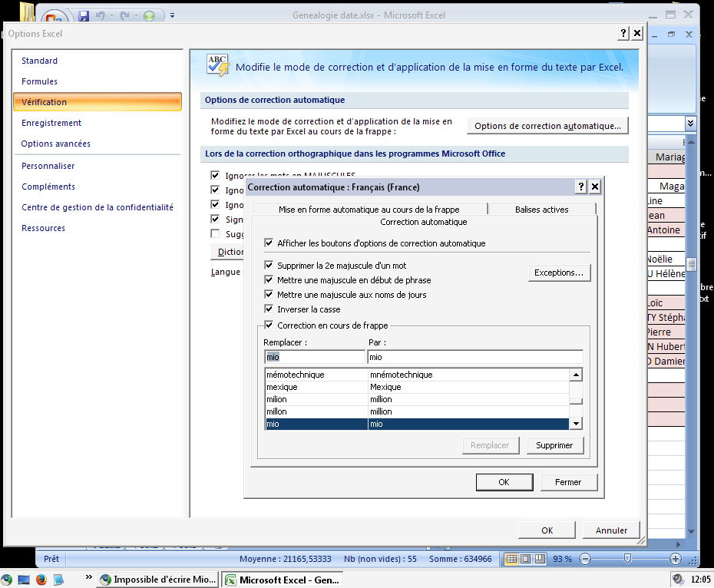Click the green round icon in quick access toolbar

coord(149,16)
